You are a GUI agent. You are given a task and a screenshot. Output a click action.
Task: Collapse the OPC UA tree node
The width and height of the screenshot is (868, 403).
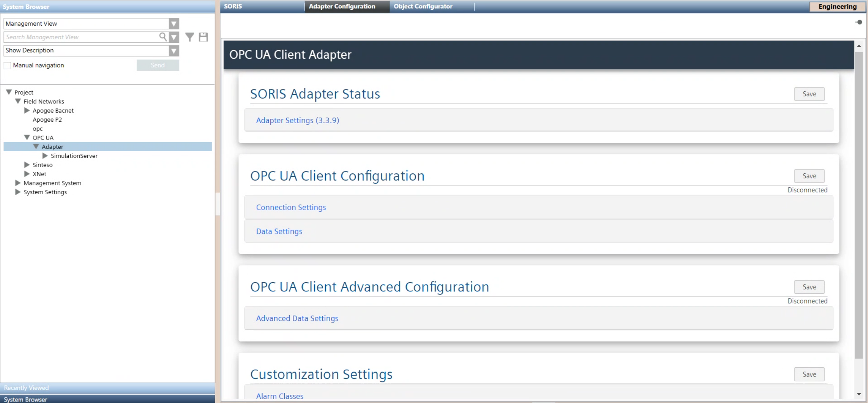pos(27,138)
